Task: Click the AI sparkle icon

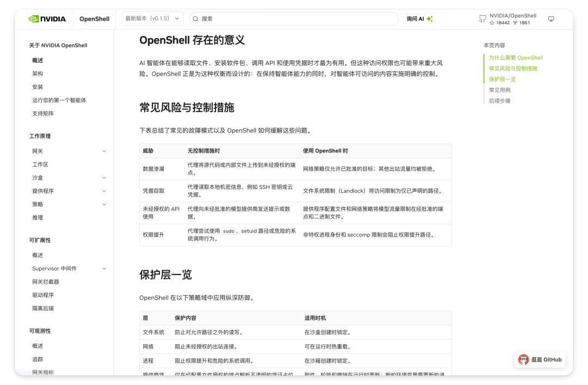Action: pos(430,19)
